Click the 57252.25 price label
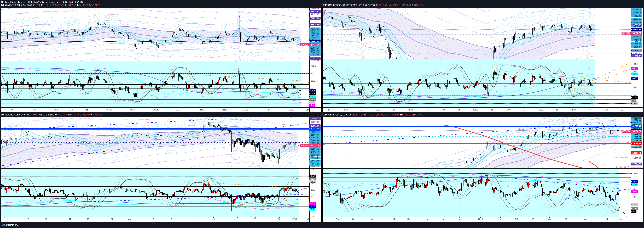This screenshot has height=228, width=644. (636, 9)
